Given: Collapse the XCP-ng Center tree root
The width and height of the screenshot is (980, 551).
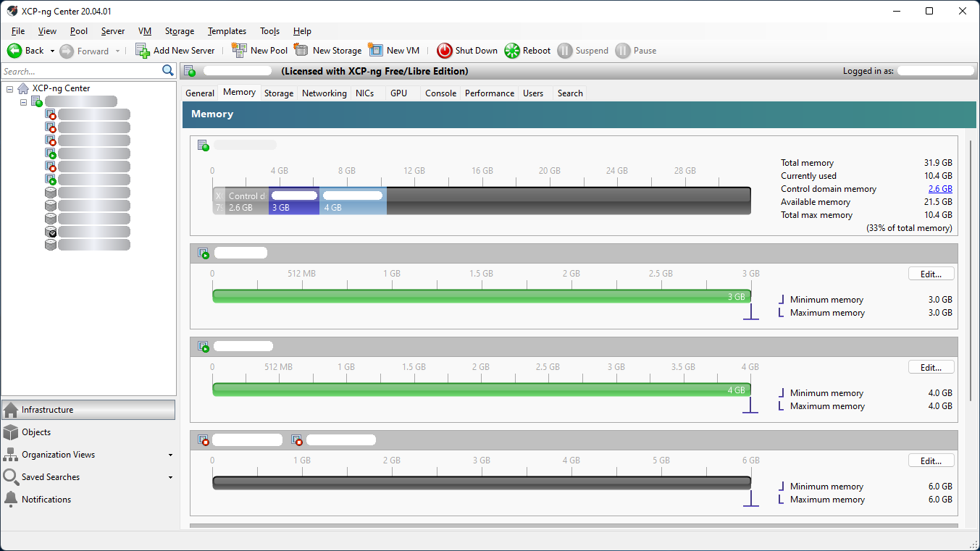Looking at the screenshot, I should click(10, 88).
